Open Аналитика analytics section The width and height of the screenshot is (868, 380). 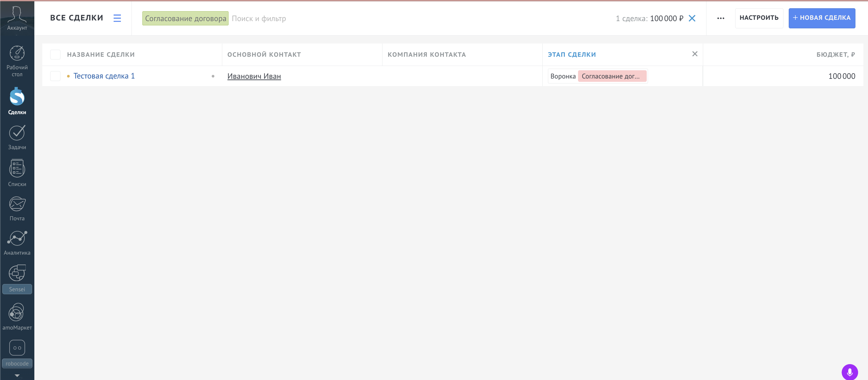17,243
